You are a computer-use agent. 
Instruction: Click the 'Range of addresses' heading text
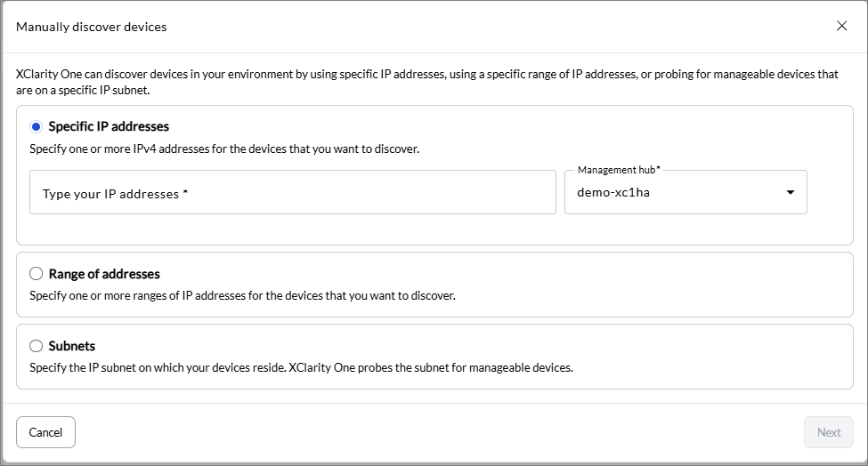(x=104, y=274)
